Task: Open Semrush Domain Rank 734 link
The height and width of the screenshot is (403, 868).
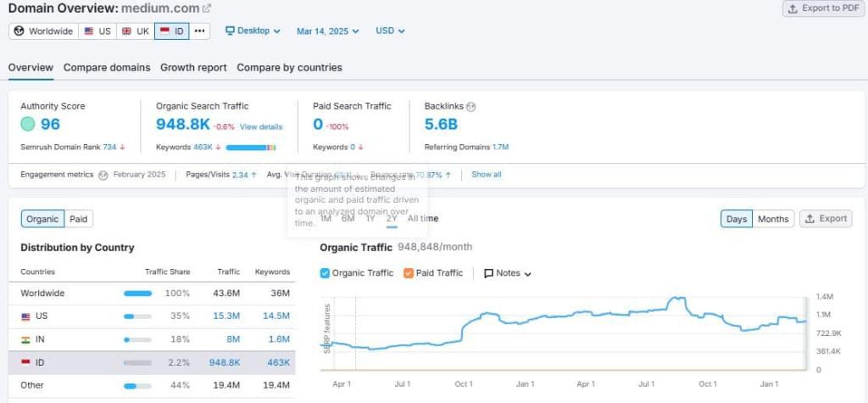Action: [109, 147]
